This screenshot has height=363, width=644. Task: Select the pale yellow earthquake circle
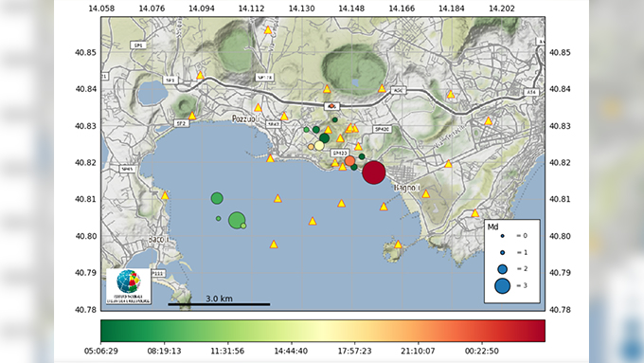tap(319, 146)
